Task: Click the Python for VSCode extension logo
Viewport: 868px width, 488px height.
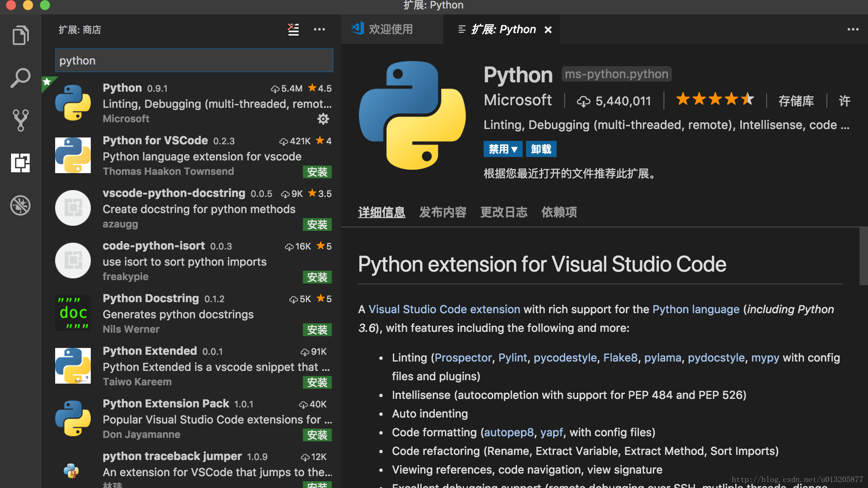Action: [x=73, y=155]
